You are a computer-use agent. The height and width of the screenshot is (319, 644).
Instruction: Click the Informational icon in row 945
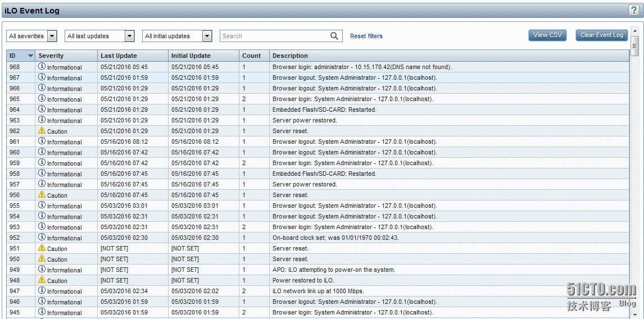(x=42, y=312)
